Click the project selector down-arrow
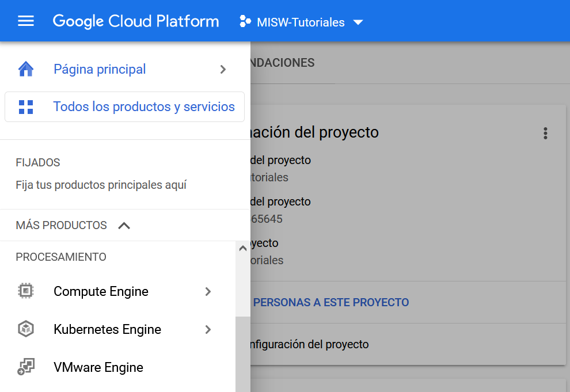The width and height of the screenshot is (570, 392). click(x=358, y=22)
